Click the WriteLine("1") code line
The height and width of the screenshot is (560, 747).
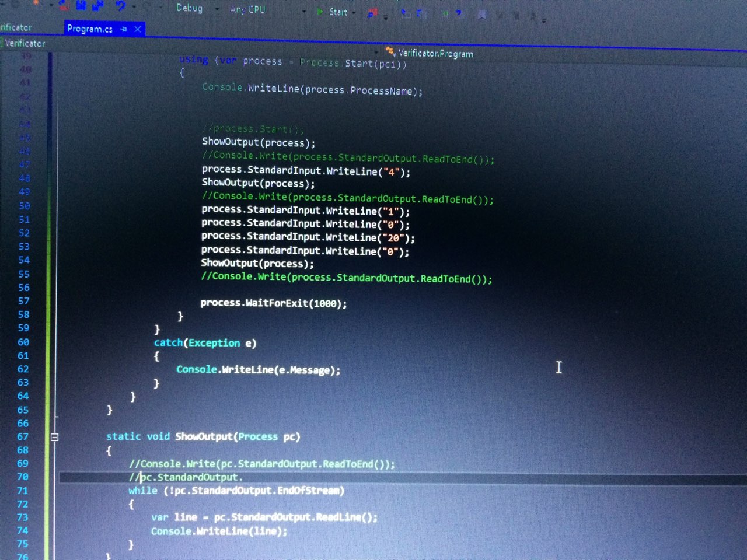[305, 210]
